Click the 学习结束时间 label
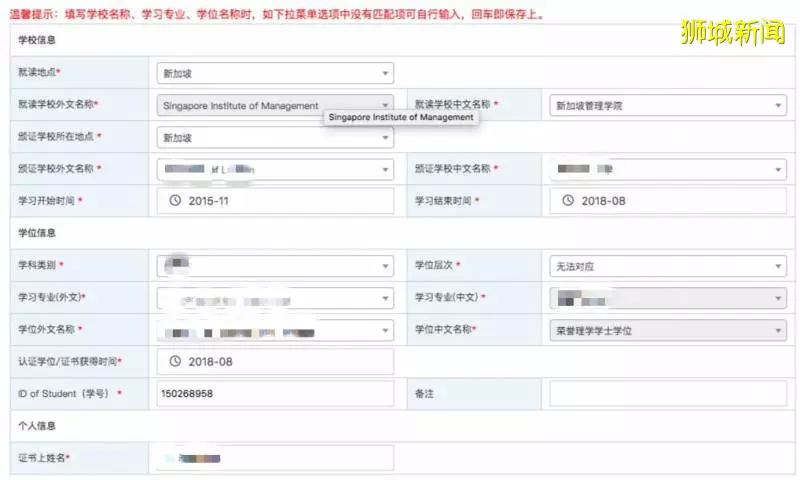The width and height of the screenshot is (800, 480). point(447,200)
